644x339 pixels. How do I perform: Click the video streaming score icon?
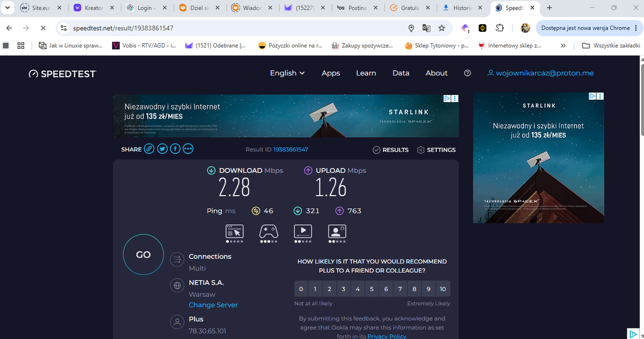tap(303, 231)
